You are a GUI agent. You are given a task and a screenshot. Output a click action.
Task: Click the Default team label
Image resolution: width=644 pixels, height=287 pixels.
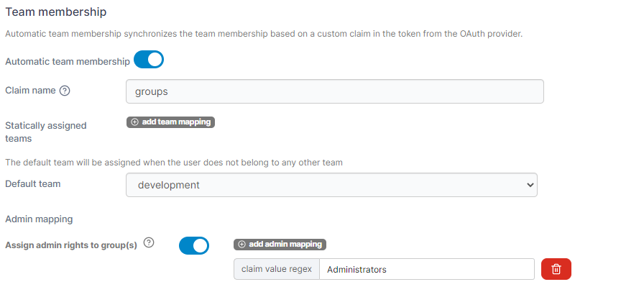click(x=33, y=184)
